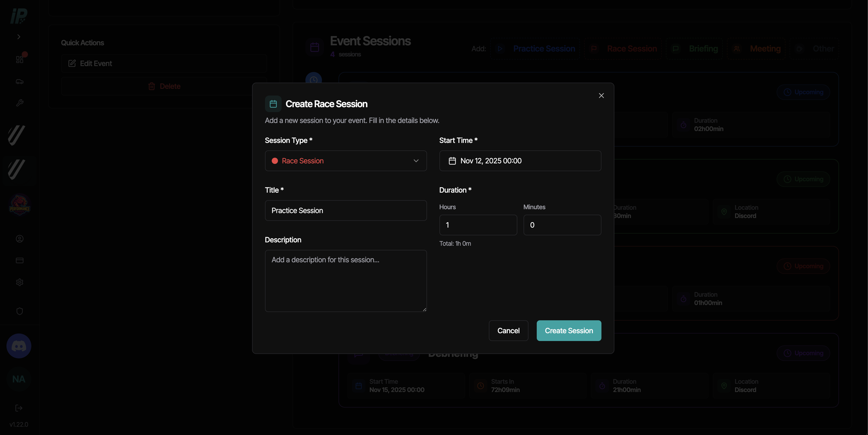The height and width of the screenshot is (435, 868).
Task: Focus the Minutes duration field
Action: pos(562,225)
